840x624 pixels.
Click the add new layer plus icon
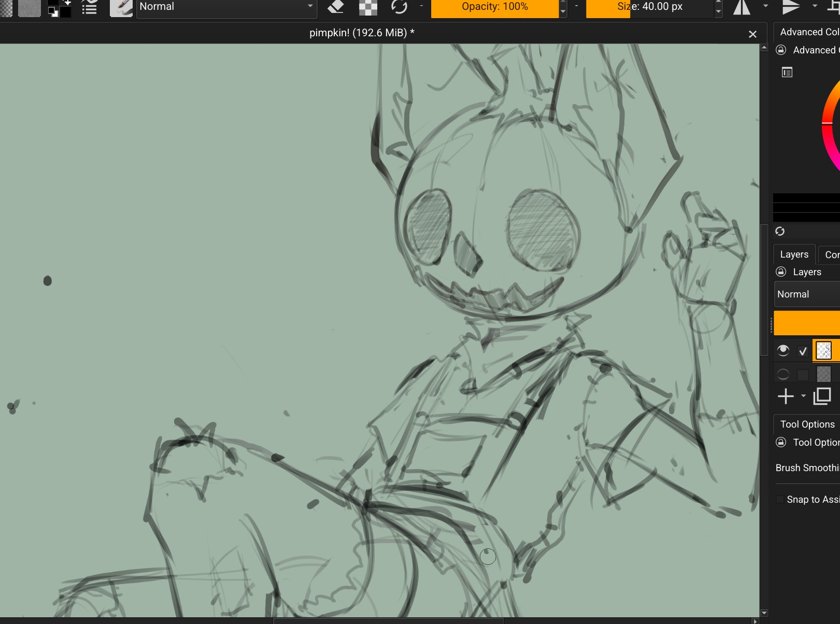point(786,396)
